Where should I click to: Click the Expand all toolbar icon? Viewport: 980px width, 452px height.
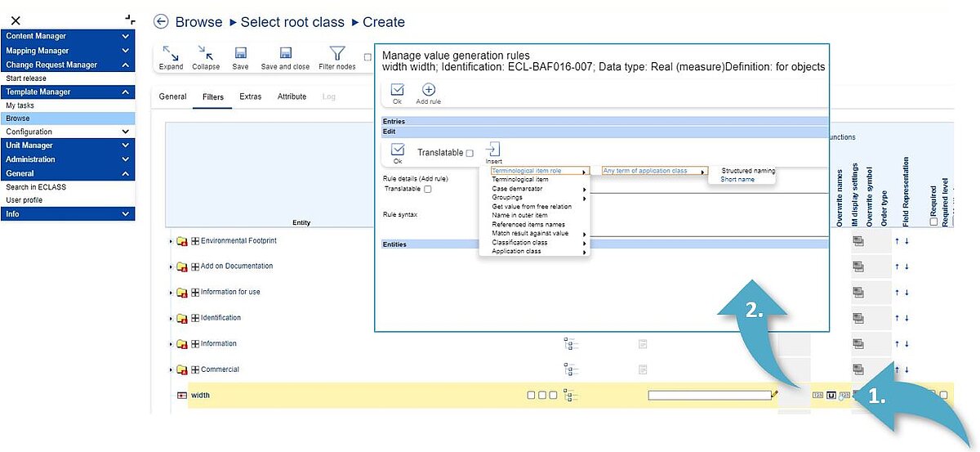(x=171, y=54)
